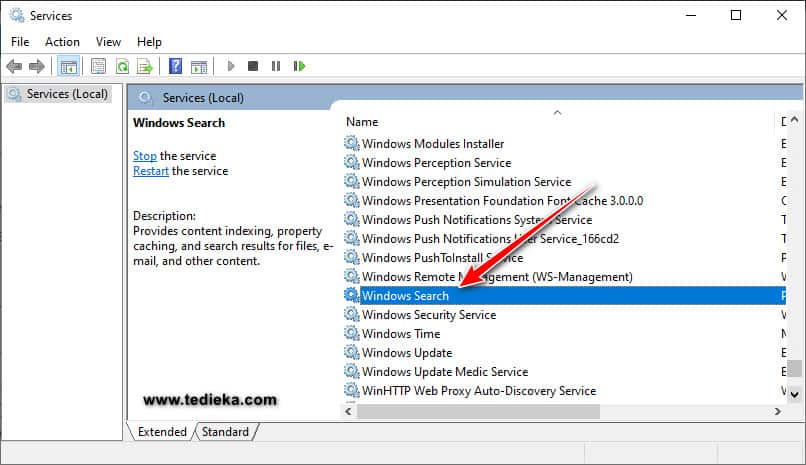
Task: Click the Back arrow toolbar icon
Action: point(14,66)
